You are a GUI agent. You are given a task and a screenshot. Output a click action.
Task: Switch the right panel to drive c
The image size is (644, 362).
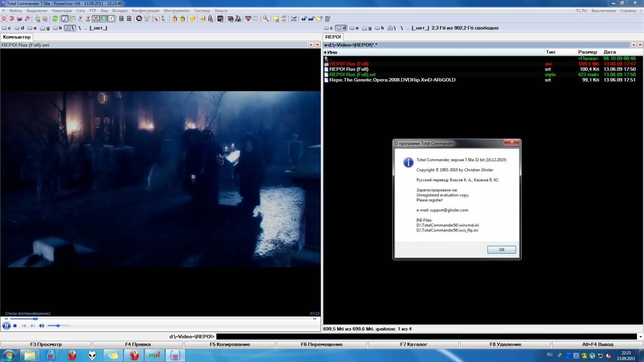[328, 28]
